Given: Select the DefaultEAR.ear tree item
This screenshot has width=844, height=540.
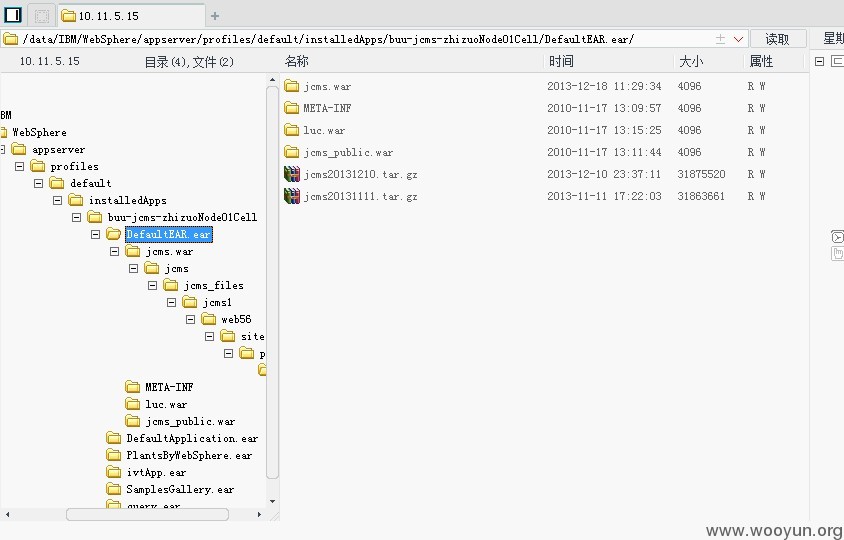Looking at the screenshot, I should 168,234.
